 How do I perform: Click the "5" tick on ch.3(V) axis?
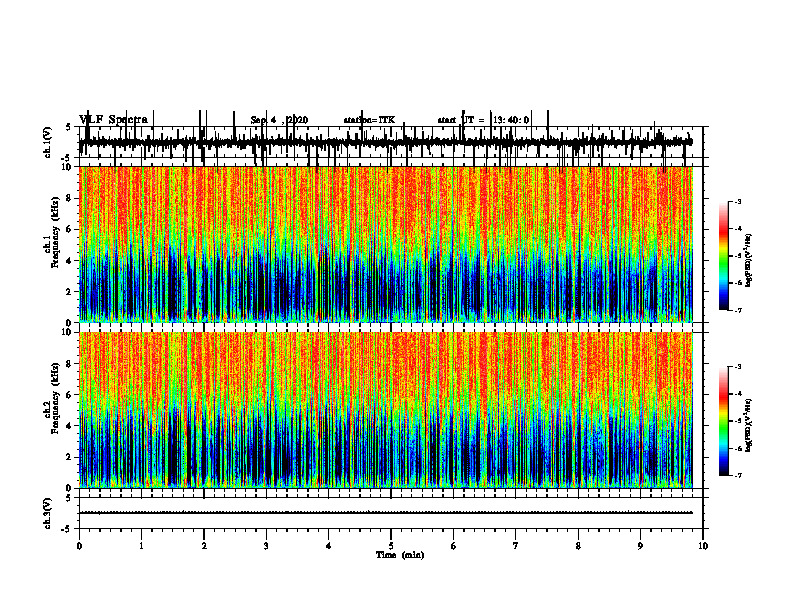[68, 498]
